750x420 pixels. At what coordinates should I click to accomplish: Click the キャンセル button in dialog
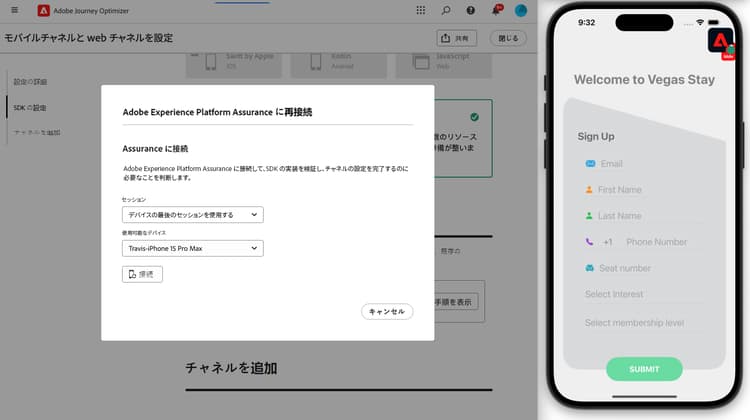pos(387,311)
